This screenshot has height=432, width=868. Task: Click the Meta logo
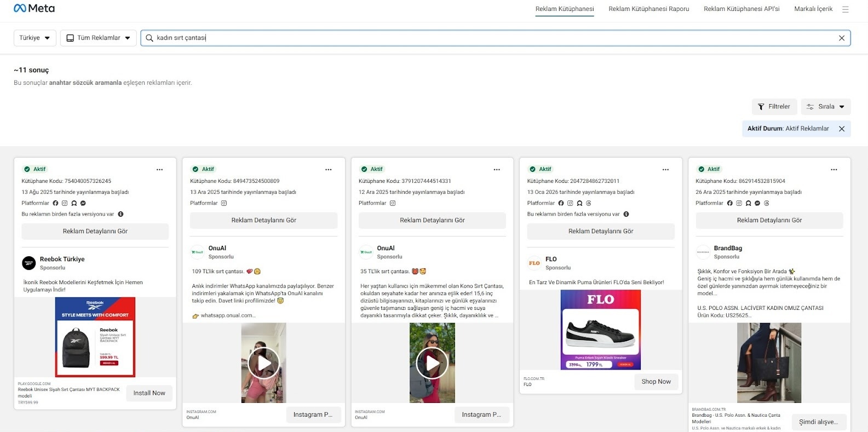(x=34, y=8)
